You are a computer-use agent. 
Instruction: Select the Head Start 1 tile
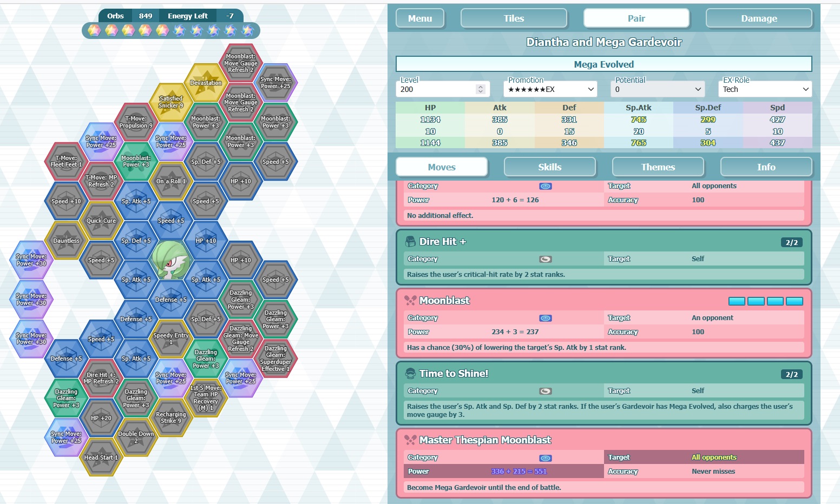101,457
